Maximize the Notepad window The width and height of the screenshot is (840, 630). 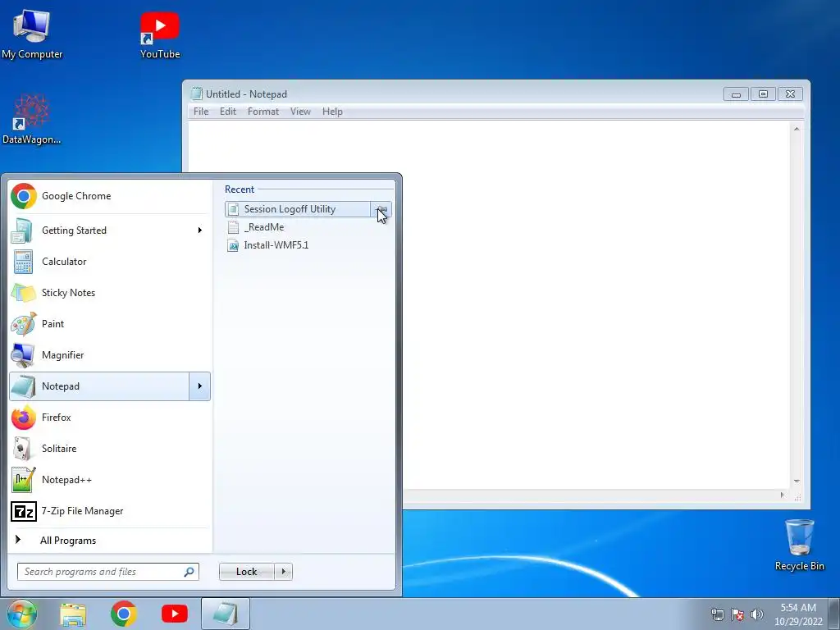[x=763, y=94]
